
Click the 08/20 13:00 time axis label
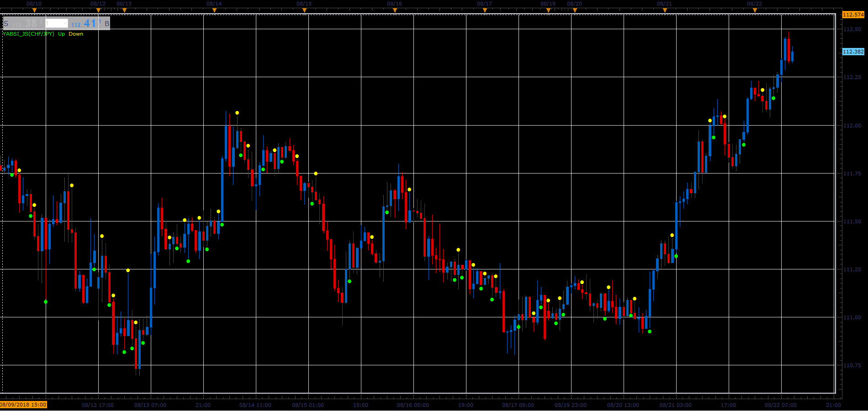coord(623,405)
